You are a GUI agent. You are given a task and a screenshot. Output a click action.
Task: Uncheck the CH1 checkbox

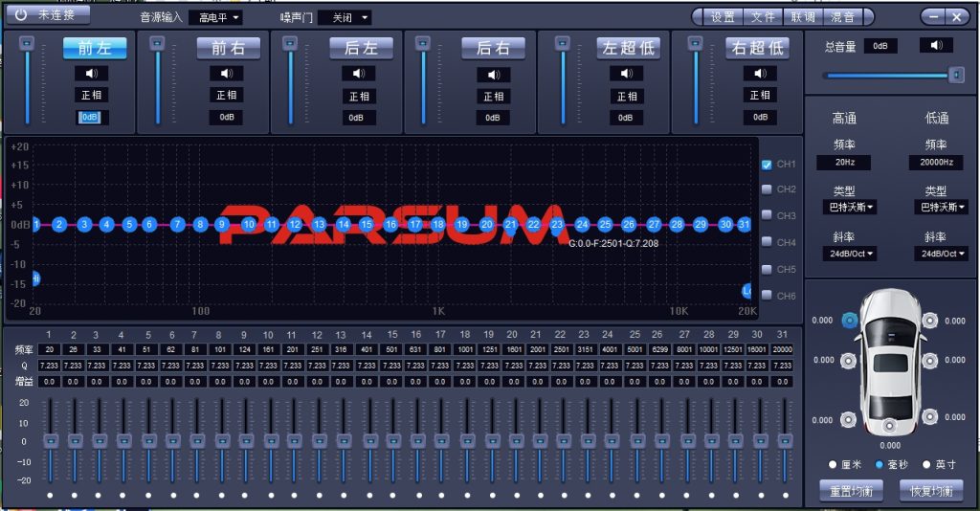click(x=767, y=165)
